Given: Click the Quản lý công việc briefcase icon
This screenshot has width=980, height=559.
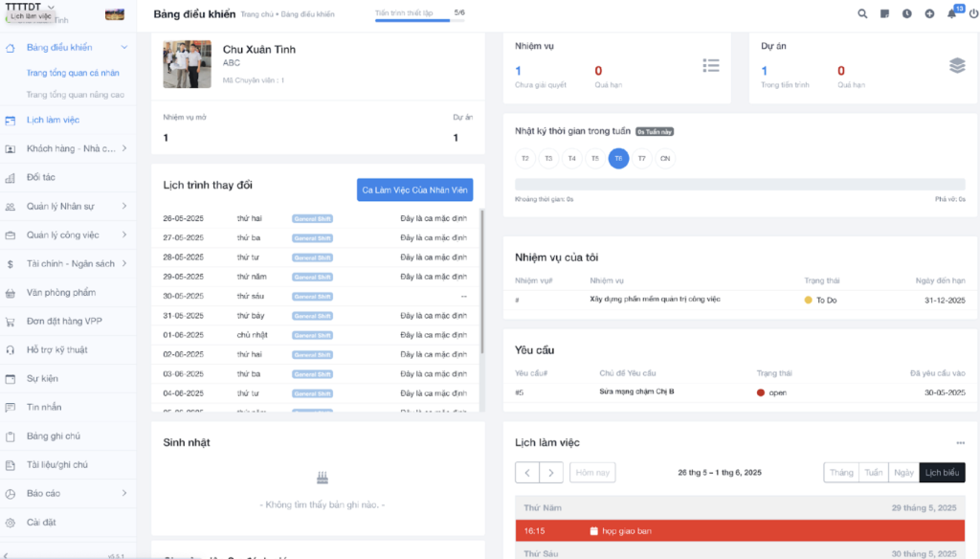Looking at the screenshot, I should 10,235.
